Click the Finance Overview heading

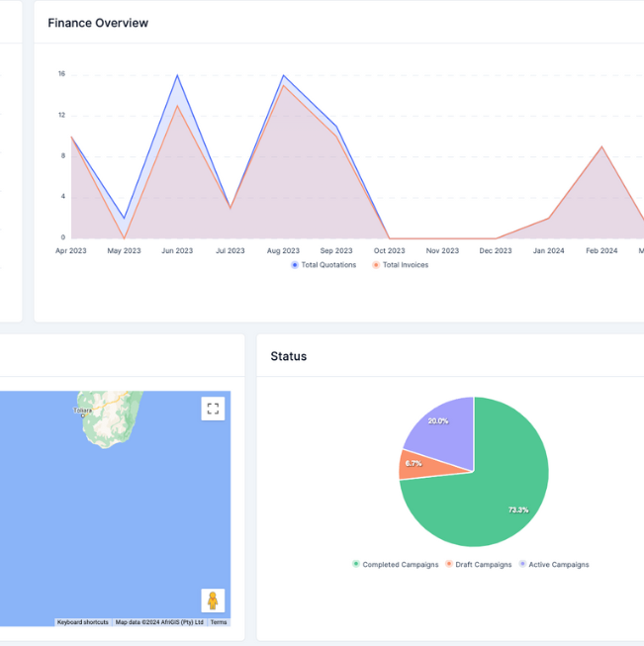98,23
